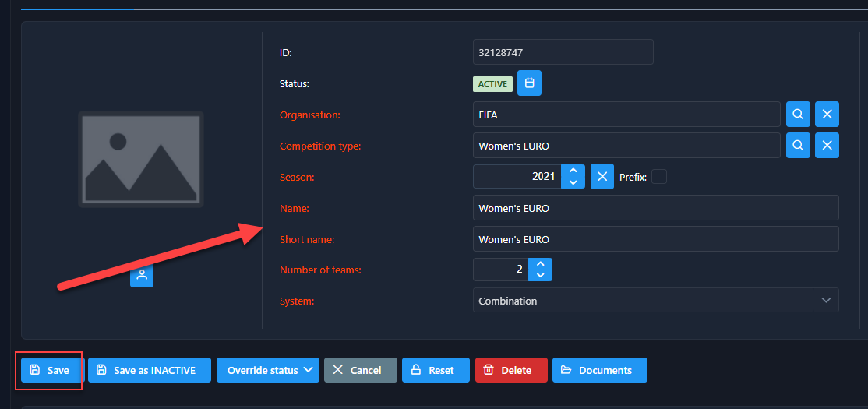Viewport: 868px width, 409px height.
Task: Click the person icon below the image
Action: pos(142,275)
